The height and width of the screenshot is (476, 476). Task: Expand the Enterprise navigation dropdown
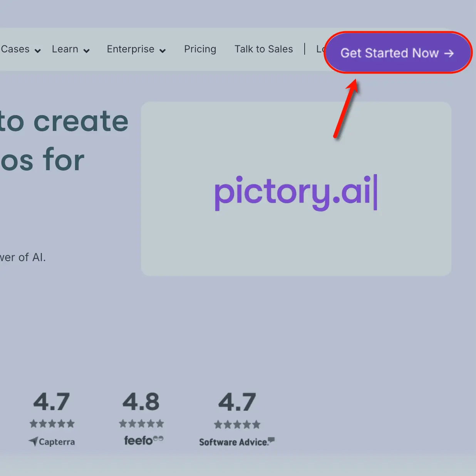tap(163, 50)
